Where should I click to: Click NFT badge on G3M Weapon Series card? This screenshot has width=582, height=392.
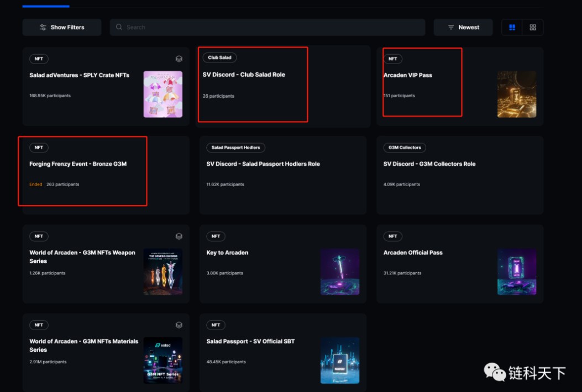[x=39, y=236]
